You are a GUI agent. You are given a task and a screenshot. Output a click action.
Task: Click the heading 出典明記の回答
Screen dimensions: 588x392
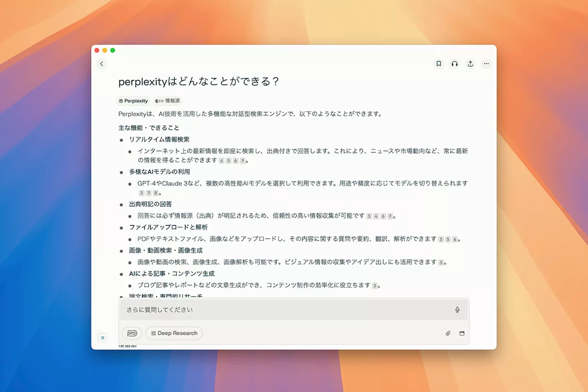[x=150, y=204]
